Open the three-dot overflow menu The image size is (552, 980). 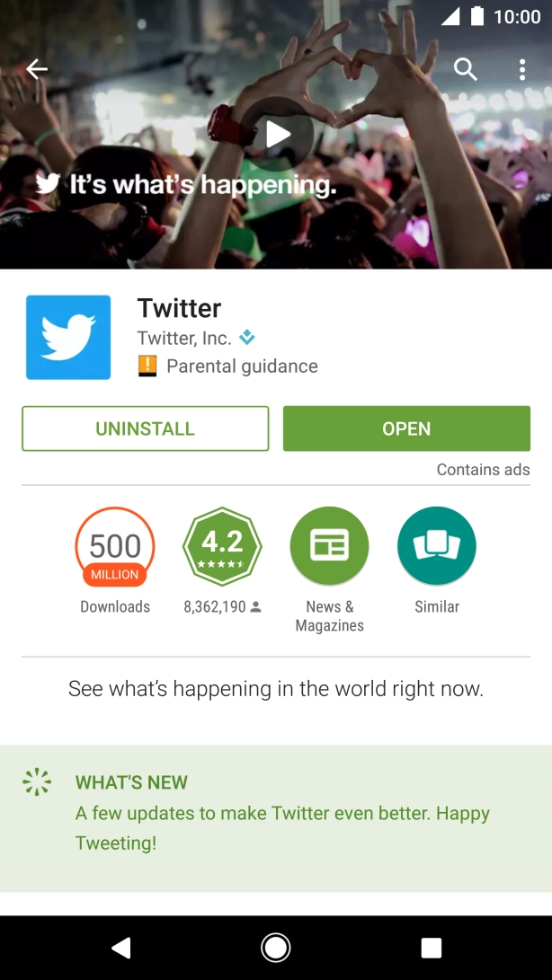pos(522,69)
